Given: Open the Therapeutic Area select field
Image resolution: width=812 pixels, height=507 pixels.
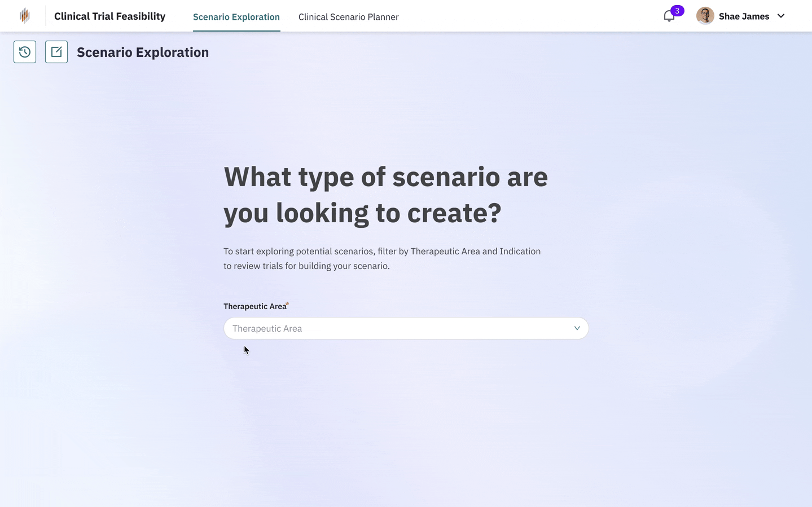Looking at the screenshot, I should (395, 328).
